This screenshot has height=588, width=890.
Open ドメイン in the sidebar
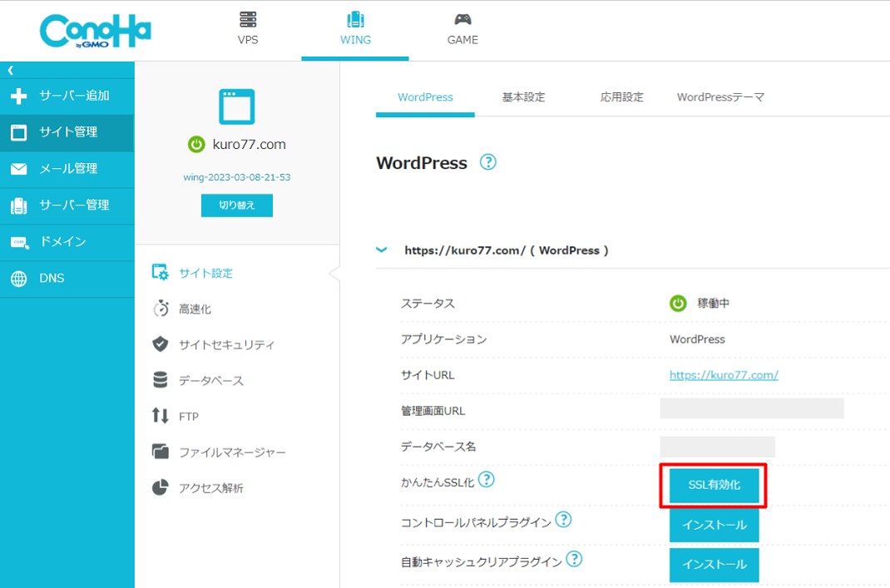[67, 242]
